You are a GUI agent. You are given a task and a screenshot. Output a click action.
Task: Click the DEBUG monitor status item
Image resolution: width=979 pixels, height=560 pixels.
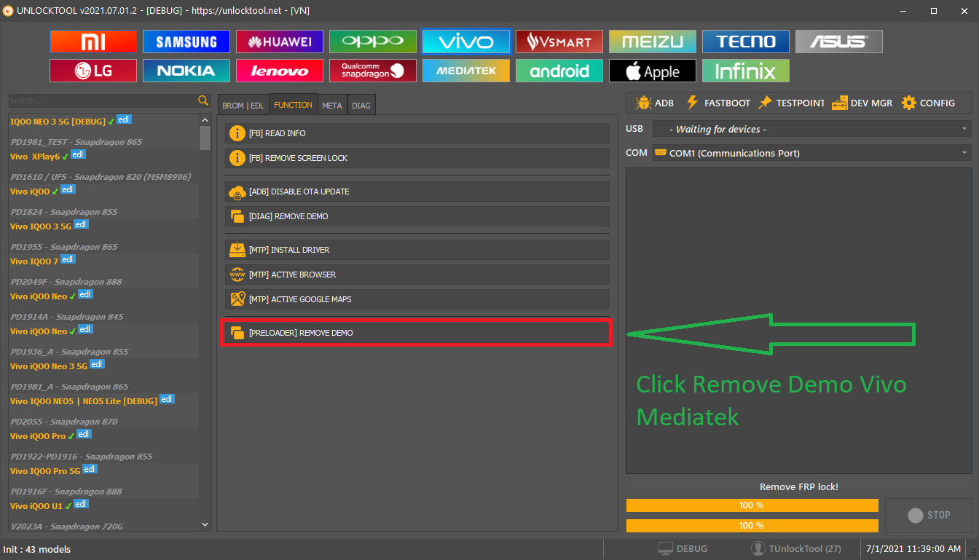click(x=683, y=548)
